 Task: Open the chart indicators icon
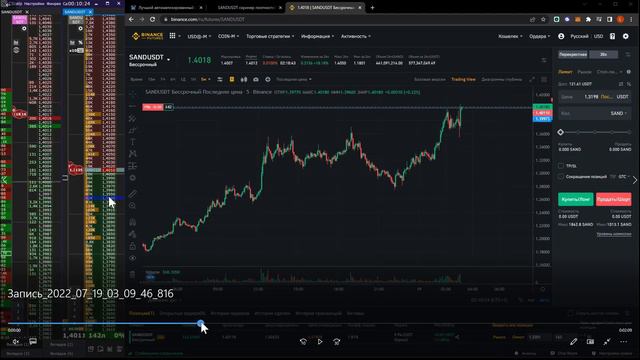(220, 79)
